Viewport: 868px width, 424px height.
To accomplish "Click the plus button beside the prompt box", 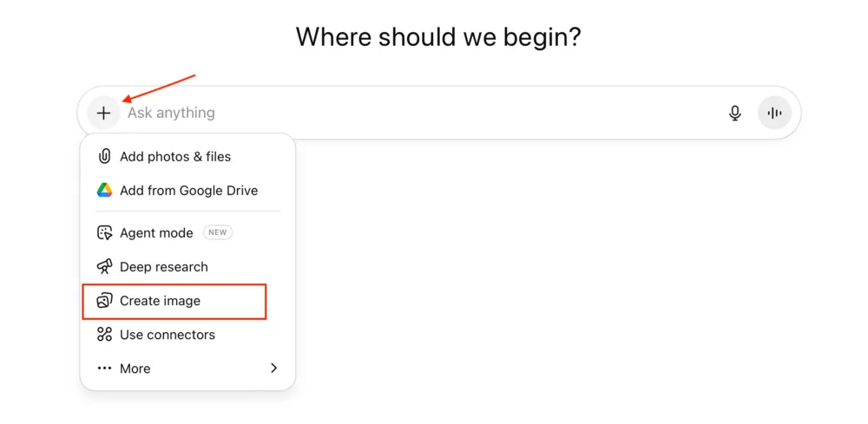I will click(x=103, y=113).
